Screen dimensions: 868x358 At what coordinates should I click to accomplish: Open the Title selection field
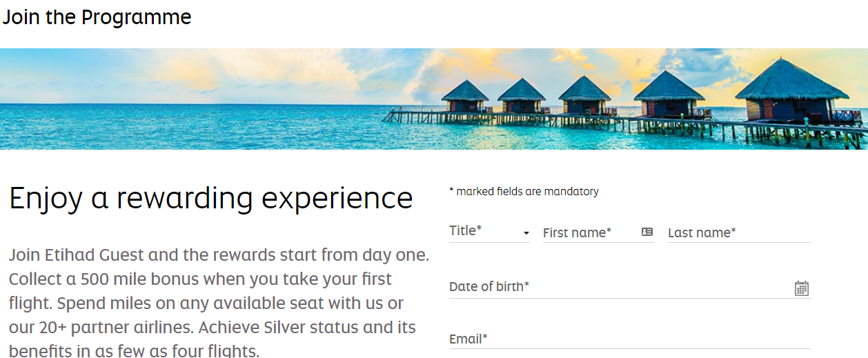tap(489, 232)
